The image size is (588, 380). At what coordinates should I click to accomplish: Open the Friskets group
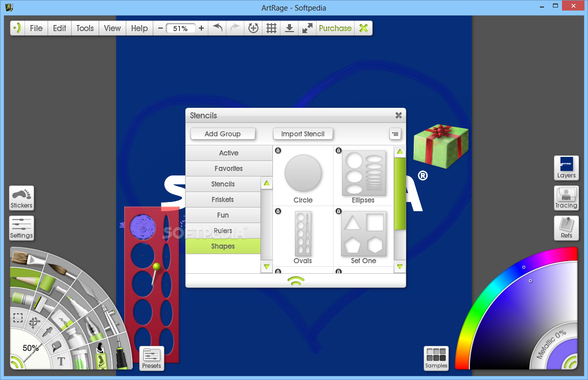223,200
